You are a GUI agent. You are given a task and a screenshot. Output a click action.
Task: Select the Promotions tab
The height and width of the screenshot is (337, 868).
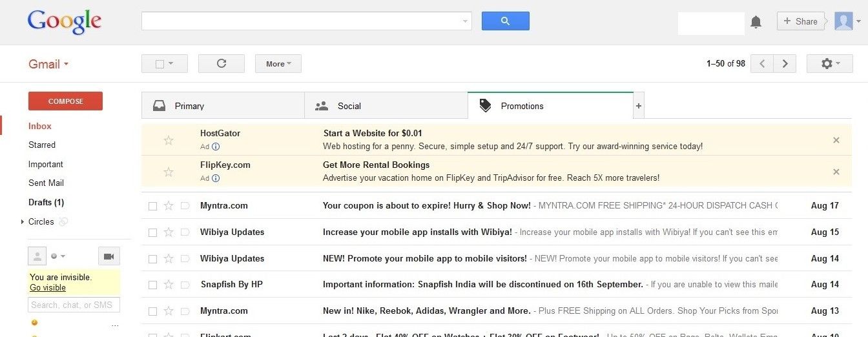550,106
